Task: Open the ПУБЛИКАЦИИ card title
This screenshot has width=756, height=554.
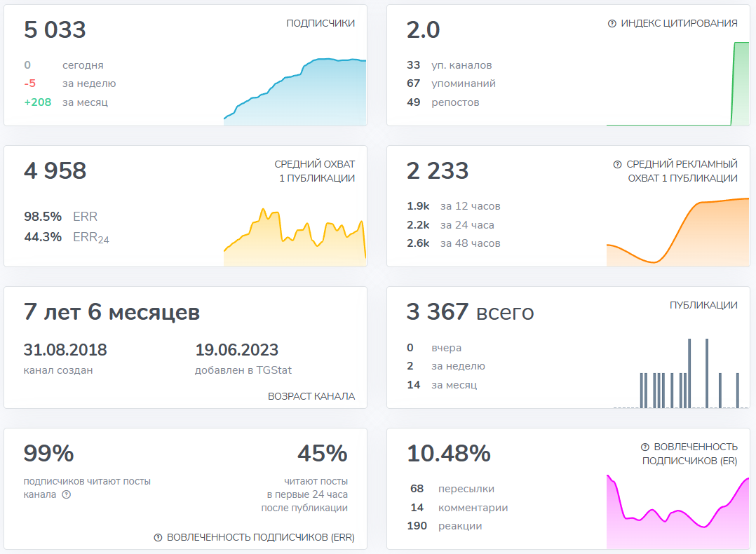Action: (703, 305)
